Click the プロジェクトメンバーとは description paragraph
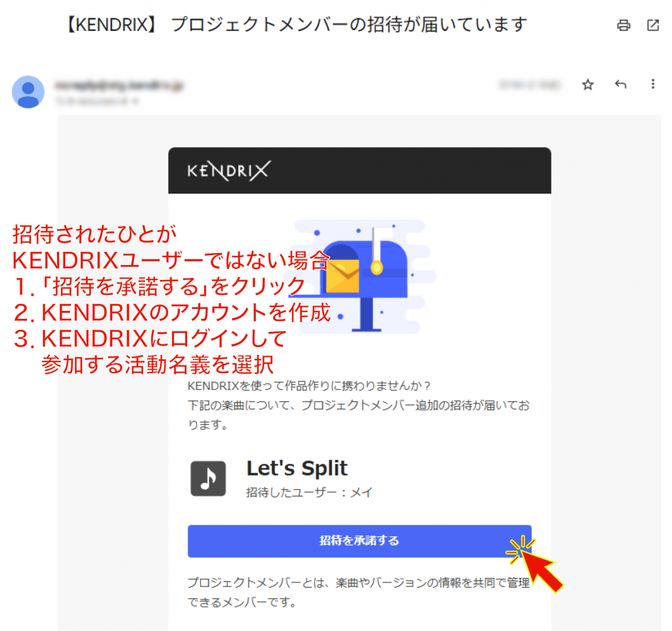The height and width of the screenshot is (631, 672). coord(358,592)
